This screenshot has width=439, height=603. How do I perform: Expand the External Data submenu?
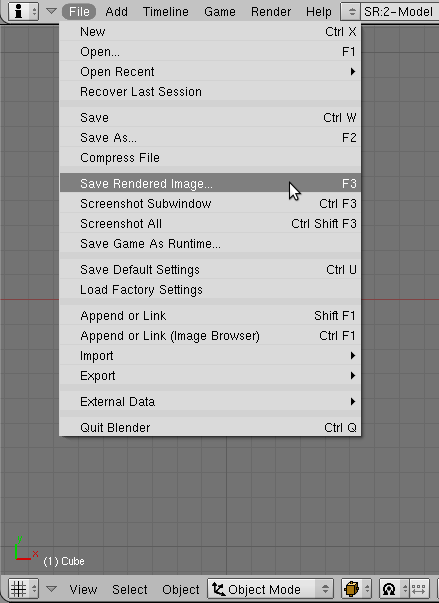210,401
